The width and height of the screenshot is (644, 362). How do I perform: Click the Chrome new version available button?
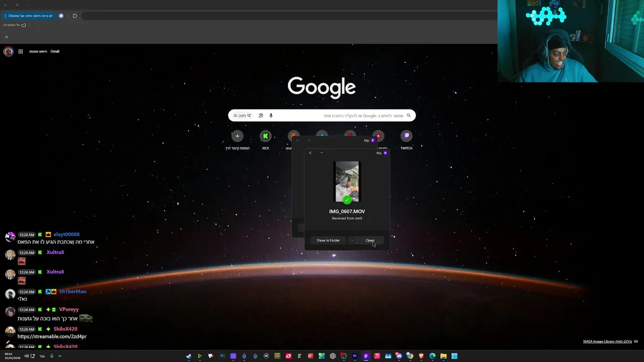[x=28, y=16]
